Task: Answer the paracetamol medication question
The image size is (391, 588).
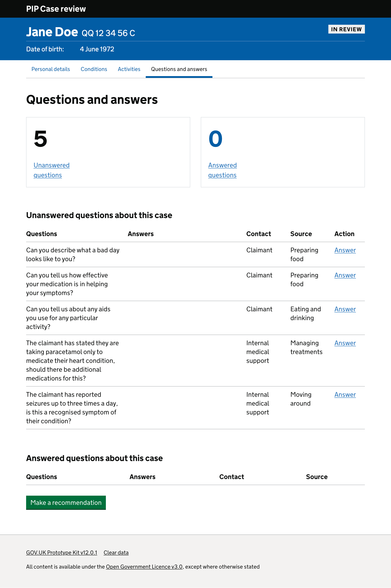Action: [345, 343]
